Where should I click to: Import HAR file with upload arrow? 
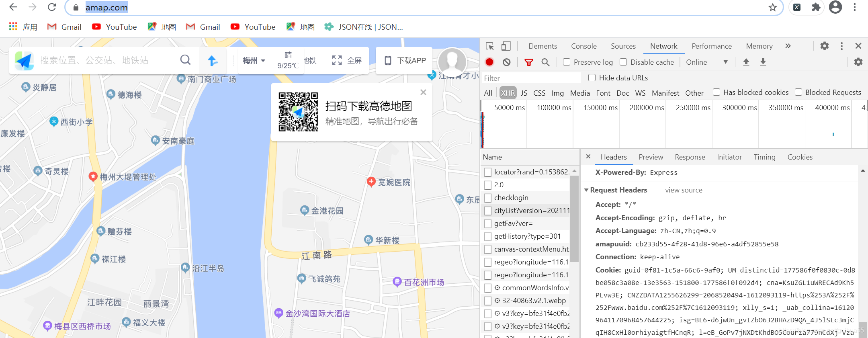click(746, 62)
